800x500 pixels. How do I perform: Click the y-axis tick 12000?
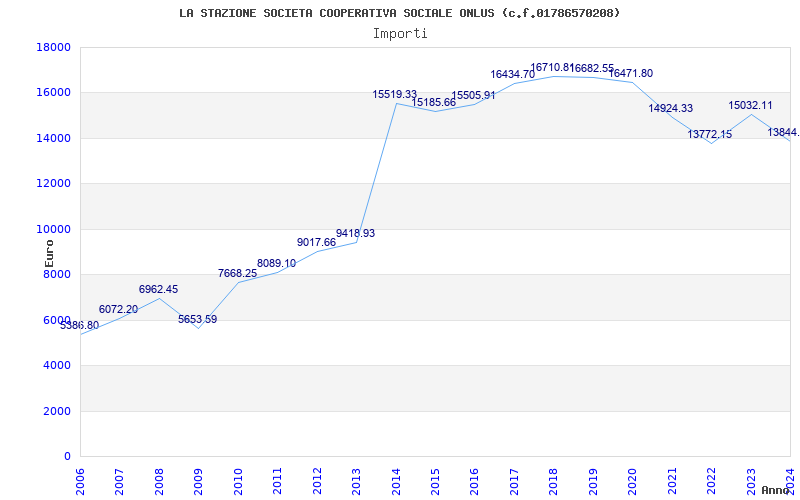(x=54, y=184)
